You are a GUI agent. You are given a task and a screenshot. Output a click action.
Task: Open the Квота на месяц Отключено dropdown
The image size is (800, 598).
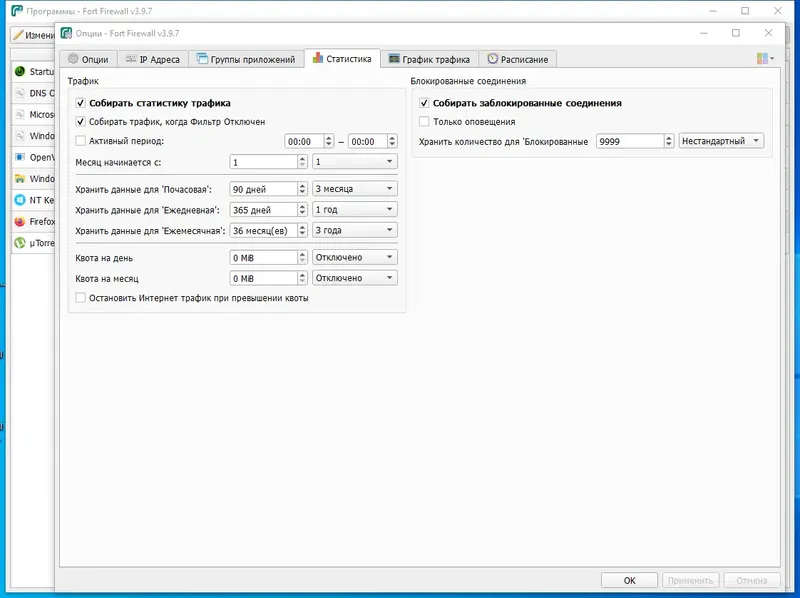pos(355,278)
